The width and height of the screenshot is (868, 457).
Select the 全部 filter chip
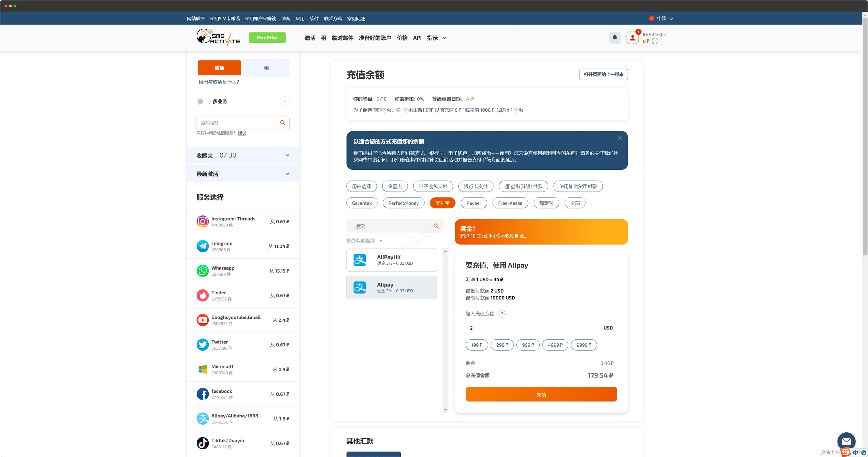click(575, 203)
